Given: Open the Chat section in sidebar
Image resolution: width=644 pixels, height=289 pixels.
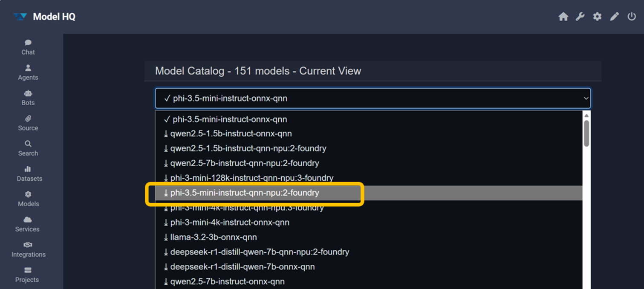Looking at the screenshot, I should [28, 47].
